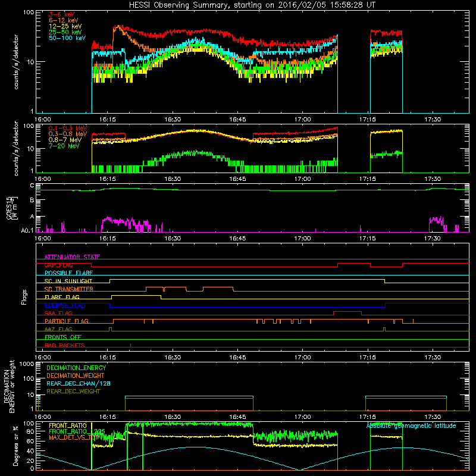Select the SC_TRANSMITTER flag label
The height and width of the screenshot is (476, 476).
[x=69, y=289]
